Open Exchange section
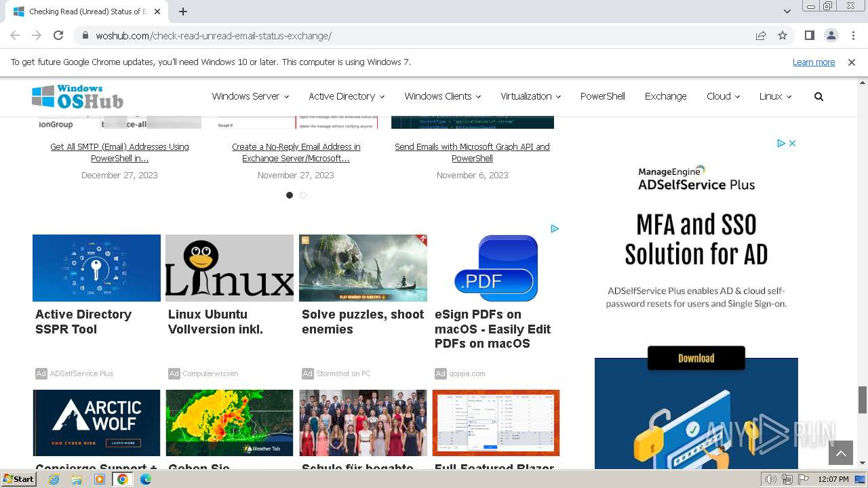The image size is (868, 488). pyautogui.click(x=665, y=96)
